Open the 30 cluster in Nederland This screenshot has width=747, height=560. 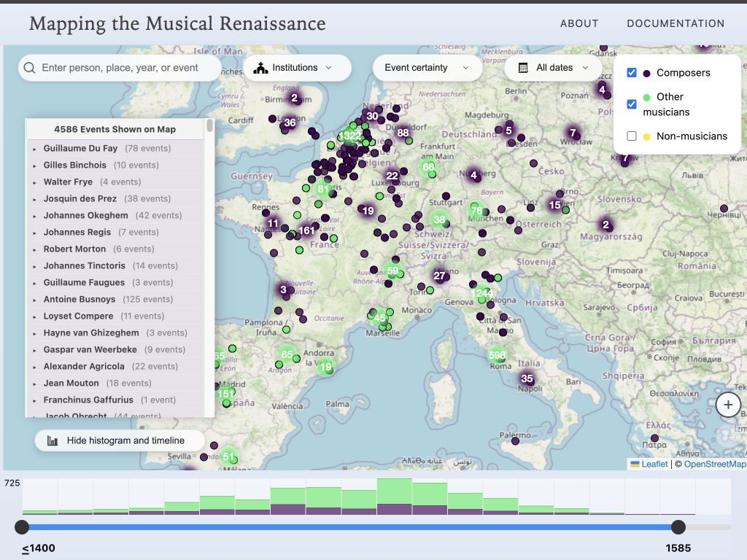[372, 116]
